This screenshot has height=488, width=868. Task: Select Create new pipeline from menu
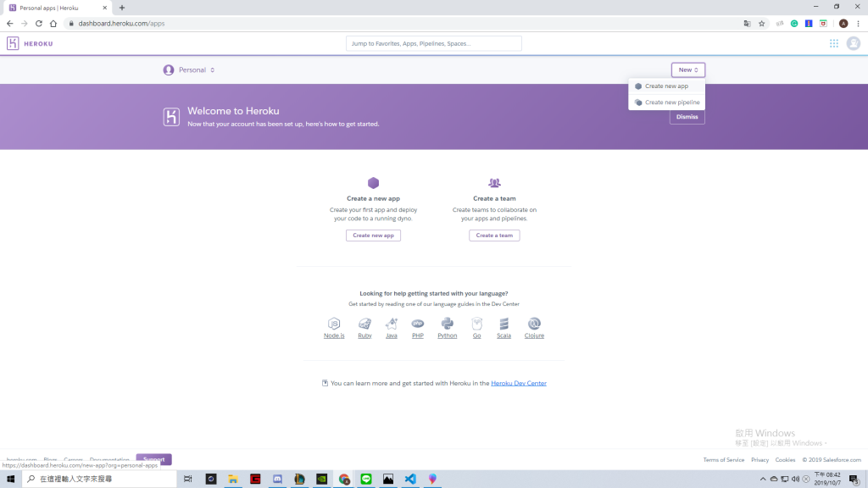click(666, 103)
